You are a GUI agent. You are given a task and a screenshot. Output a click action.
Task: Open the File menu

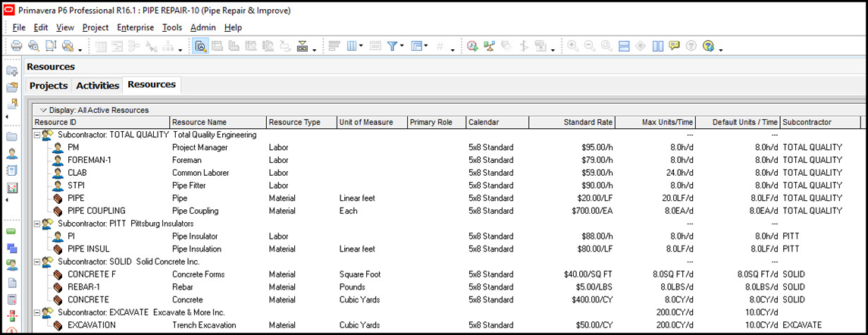[19, 27]
